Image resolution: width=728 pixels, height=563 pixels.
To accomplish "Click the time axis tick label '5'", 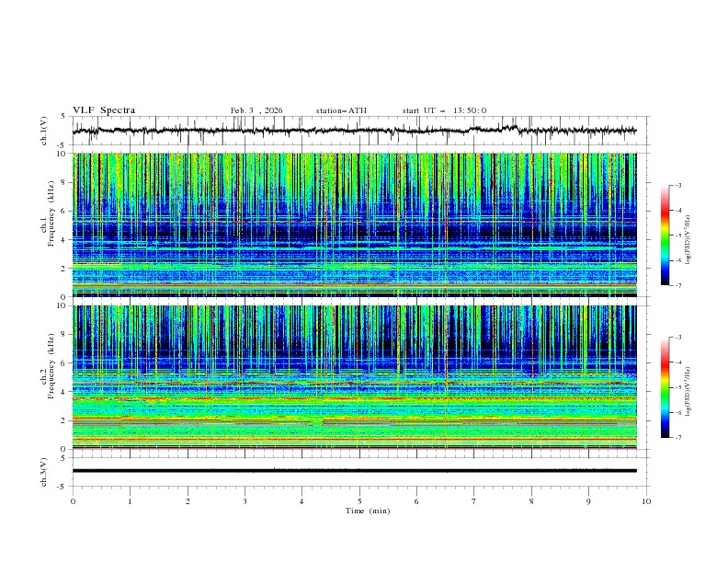I will coord(359,501).
